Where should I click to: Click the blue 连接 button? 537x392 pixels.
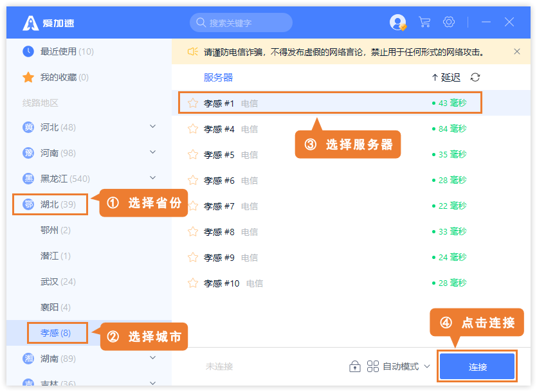pos(477,367)
